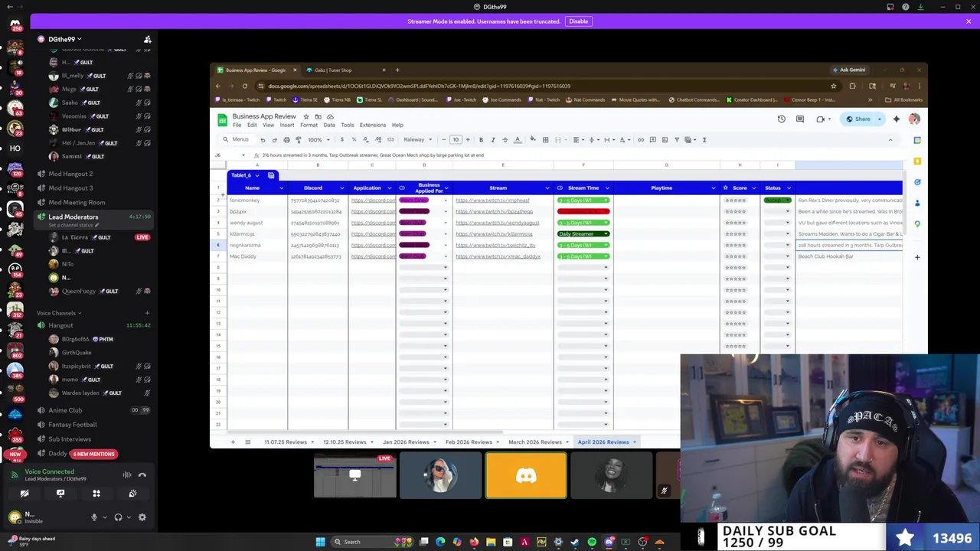Screen dimensions: 980x551
Task: Turn on camera in Discord voice panel
Action: tap(24, 494)
